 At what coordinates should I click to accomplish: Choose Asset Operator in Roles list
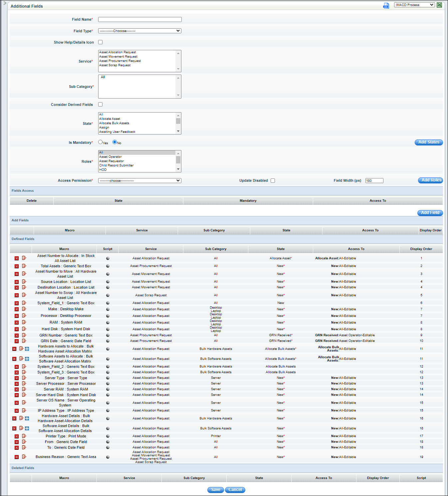coord(111,157)
